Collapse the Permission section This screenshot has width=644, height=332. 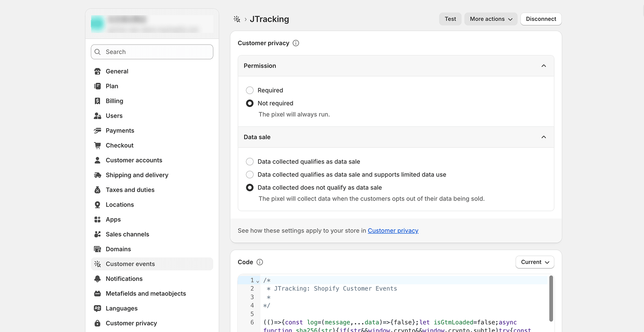(544, 66)
